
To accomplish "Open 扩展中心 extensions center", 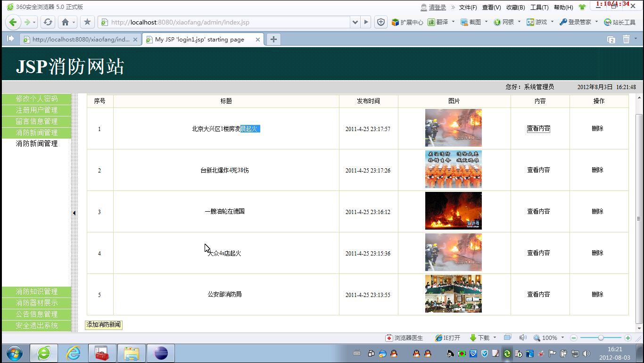I will pos(407,22).
